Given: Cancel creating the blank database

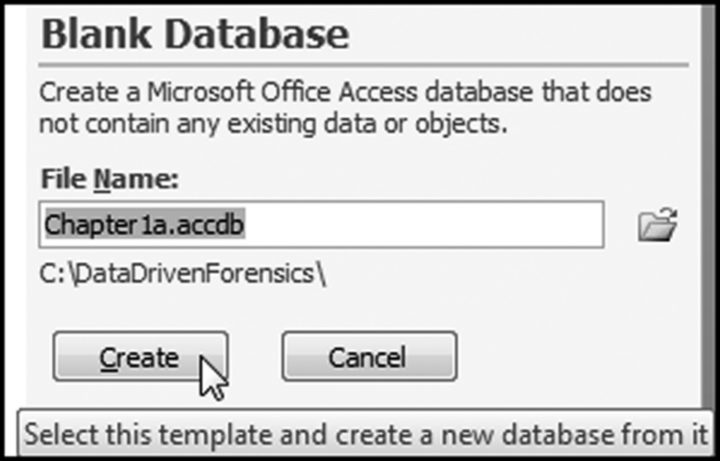Looking at the screenshot, I should coord(368,357).
